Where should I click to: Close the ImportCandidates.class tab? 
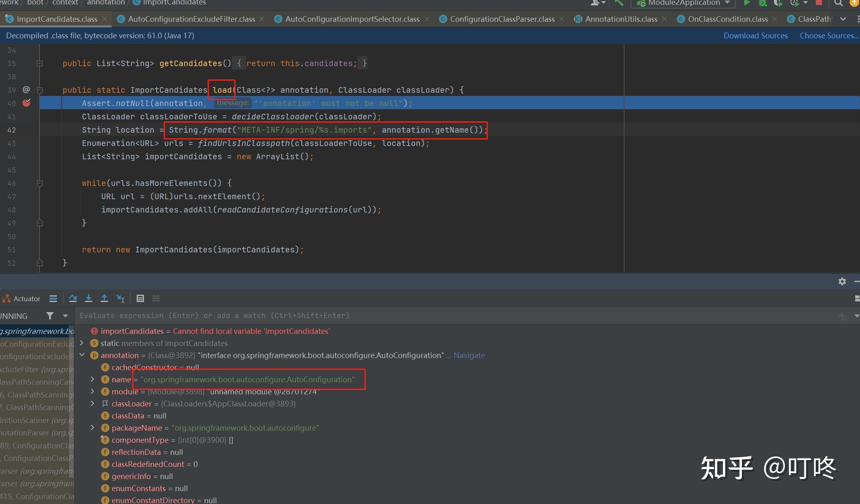coord(104,19)
